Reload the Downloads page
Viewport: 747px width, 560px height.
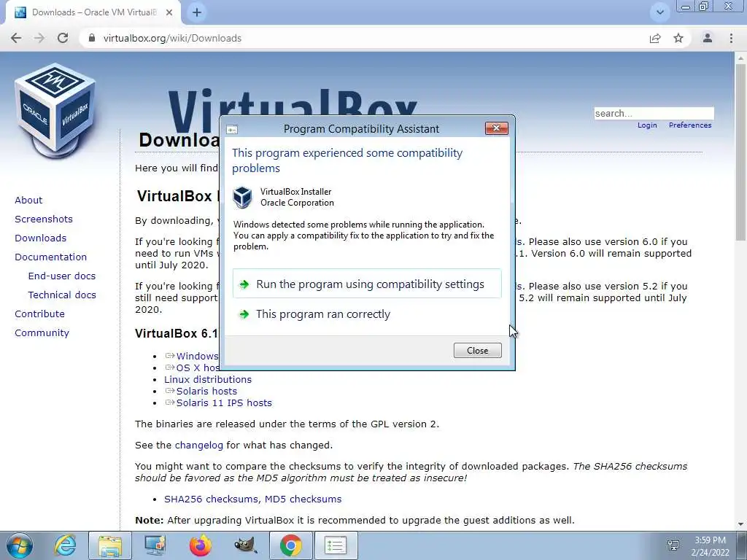coord(63,38)
